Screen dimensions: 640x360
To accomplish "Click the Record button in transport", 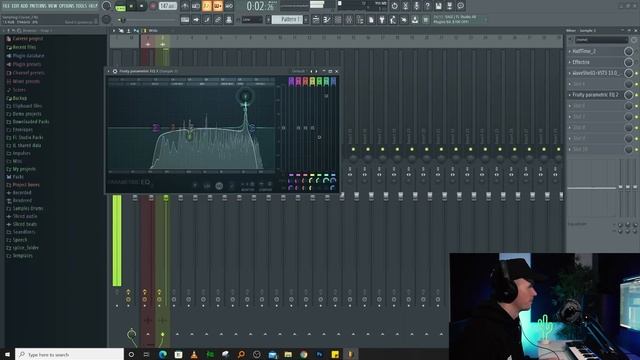I will click(153, 6).
